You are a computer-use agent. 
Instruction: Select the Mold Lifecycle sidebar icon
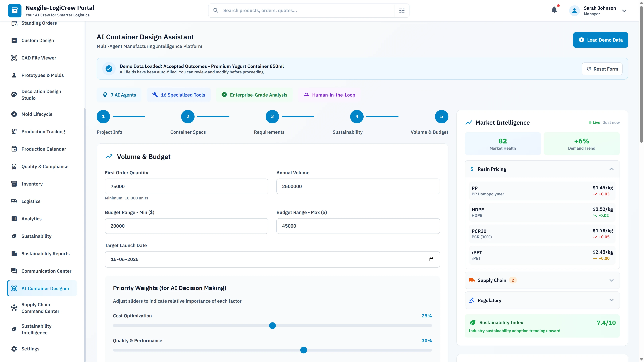click(14, 114)
